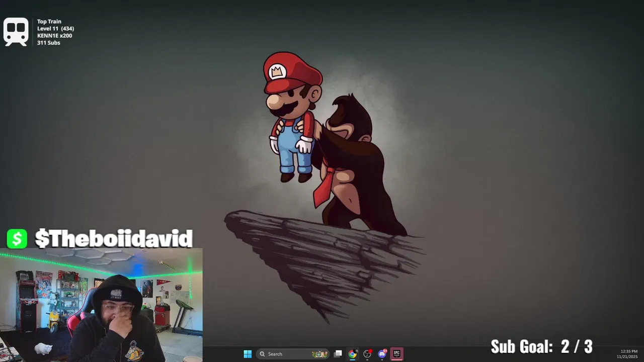The image size is (644, 362).
Task: Open Task View on the taskbar
Action: coord(338,354)
